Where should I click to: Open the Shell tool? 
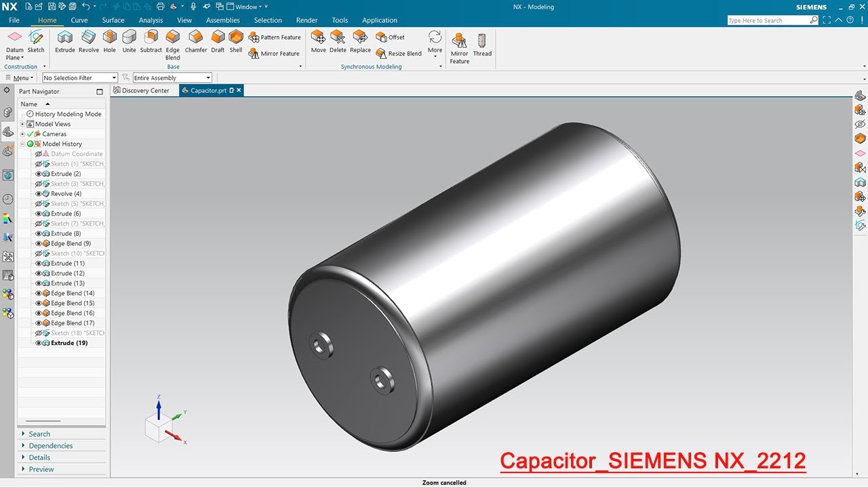click(x=236, y=41)
